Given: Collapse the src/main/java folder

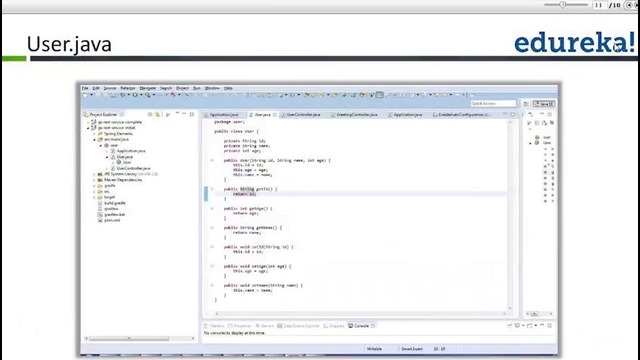Looking at the screenshot, I should tap(94, 140).
